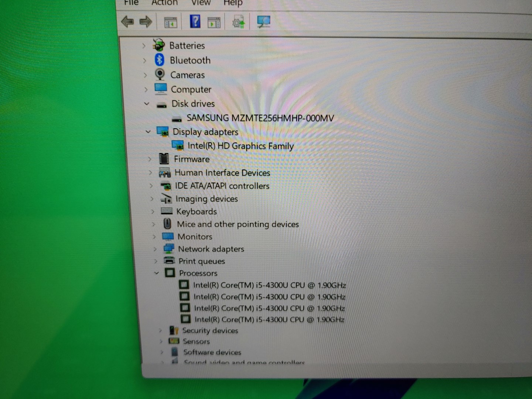Viewport: 532px width, 399px height.
Task: Click the Monitors category icon
Action: point(168,236)
